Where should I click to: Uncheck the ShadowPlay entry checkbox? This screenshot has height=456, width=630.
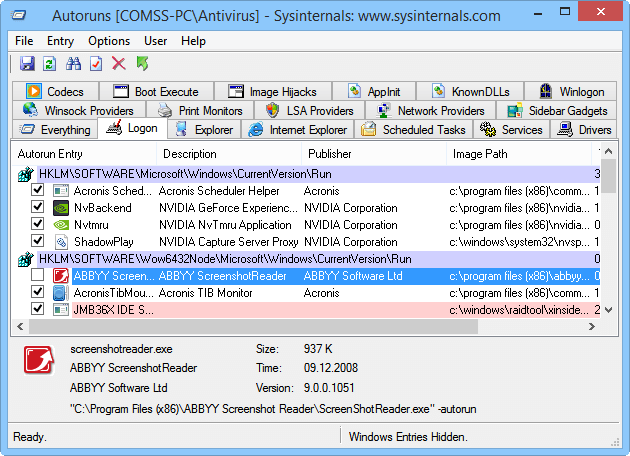pos(37,241)
